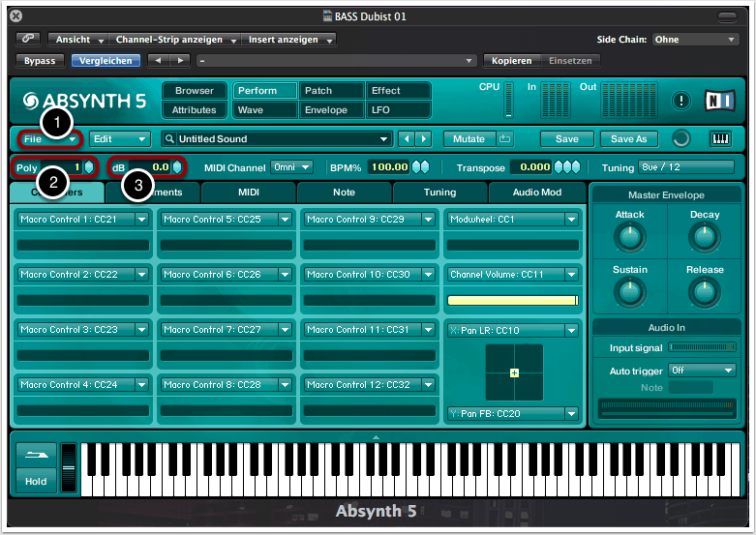Click the Master Envelope Attack knob
This screenshot has height=535, width=756.
click(x=629, y=236)
